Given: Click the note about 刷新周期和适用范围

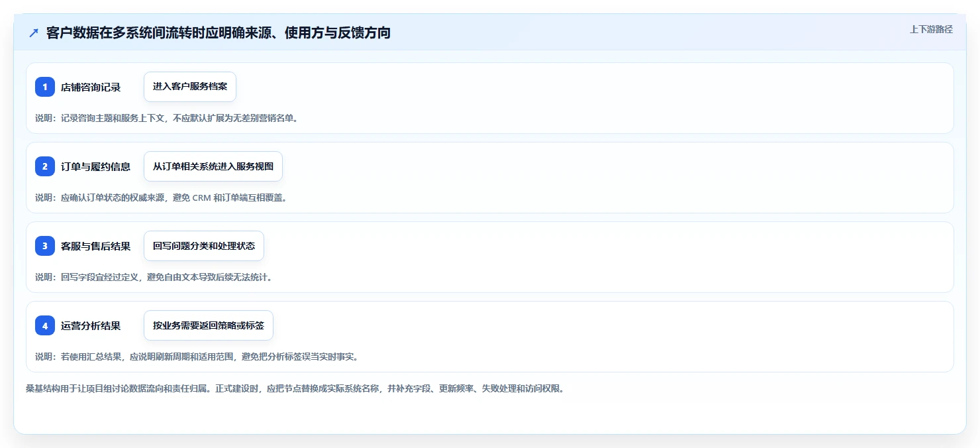Looking at the screenshot, I should click(x=197, y=357).
